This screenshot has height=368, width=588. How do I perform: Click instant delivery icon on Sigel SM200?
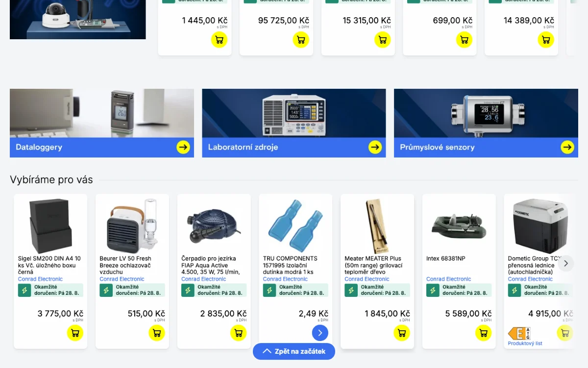click(x=24, y=290)
